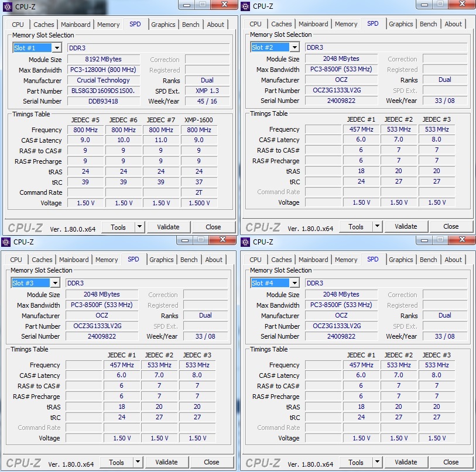This screenshot has width=476, height=472.
Task: Click the XMP 1.3 SPD Ext. value
Action: click(207, 91)
